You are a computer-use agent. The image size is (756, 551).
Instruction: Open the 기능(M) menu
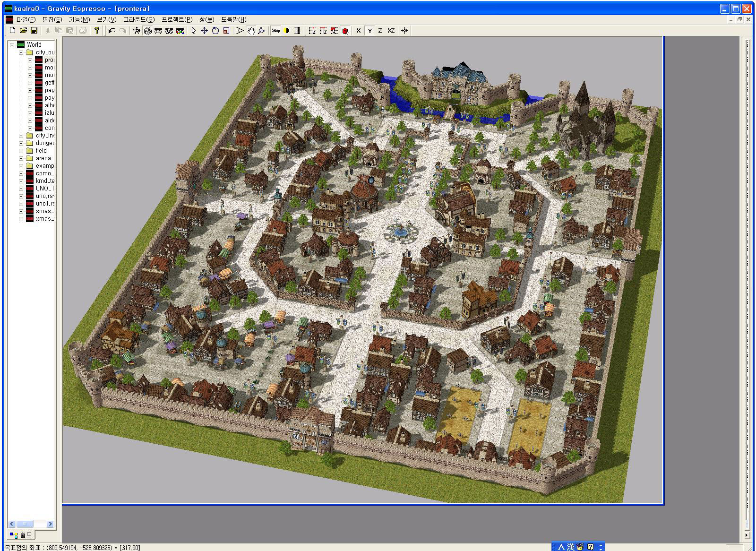pyautogui.click(x=79, y=19)
